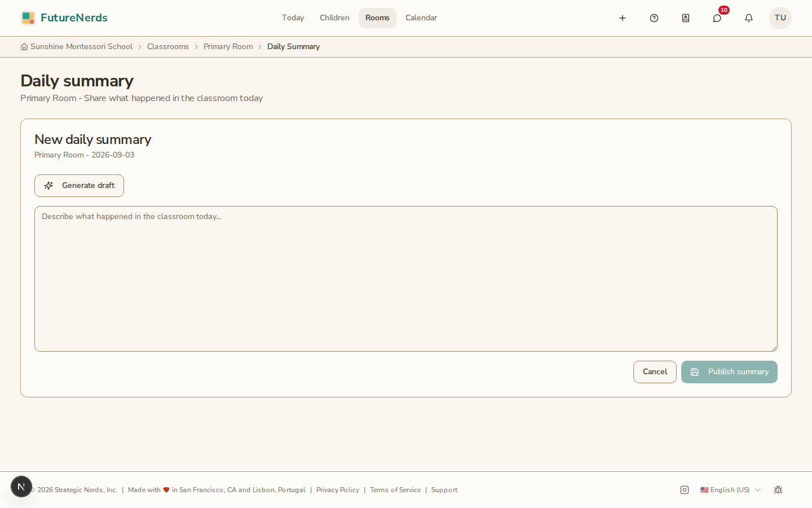Viewport: 812px width, 508px height.
Task: Click the round N badge button
Action: tap(21, 487)
